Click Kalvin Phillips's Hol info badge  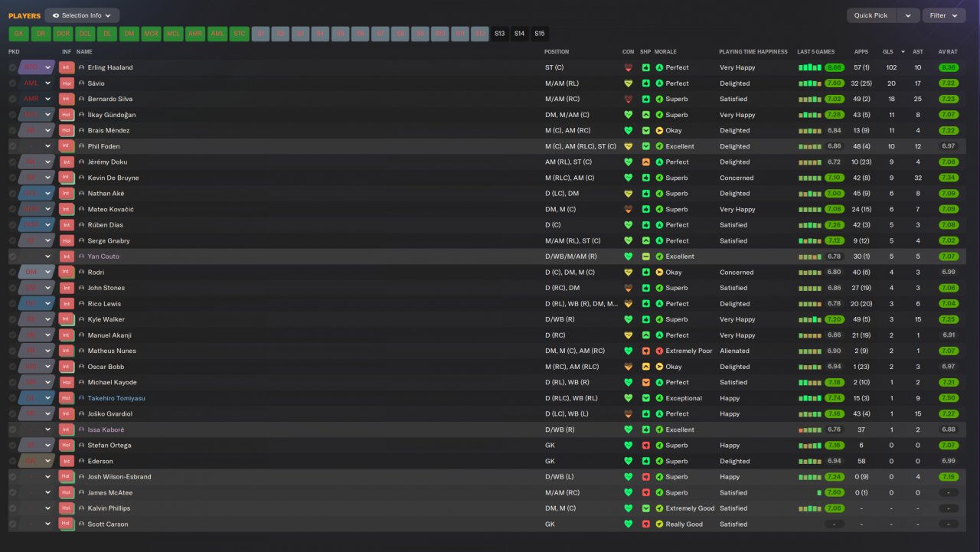coord(66,508)
